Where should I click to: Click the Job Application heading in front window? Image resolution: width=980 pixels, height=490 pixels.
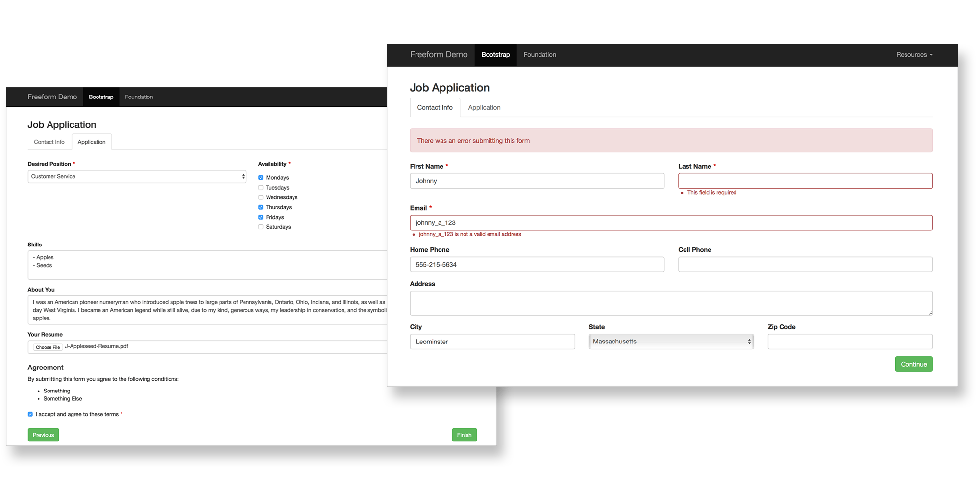click(x=450, y=88)
